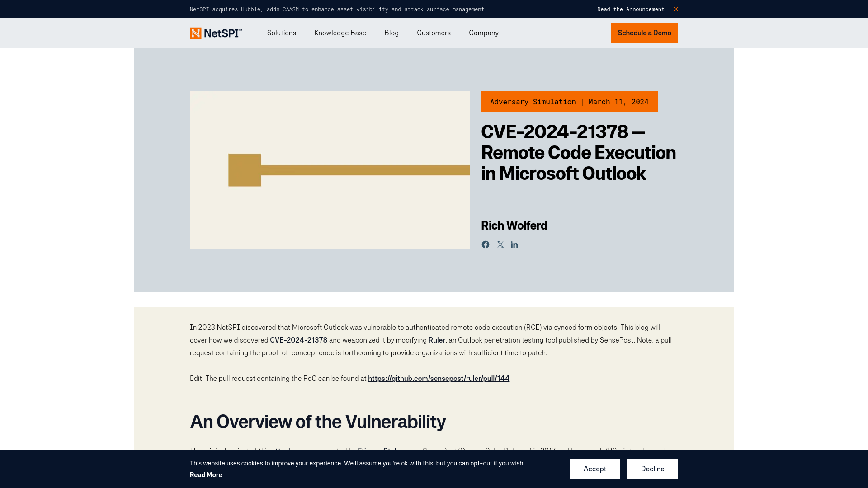This screenshot has height=488, width=868.
Task: Click the Schedule a Demo button
Action: click(644, 33)
